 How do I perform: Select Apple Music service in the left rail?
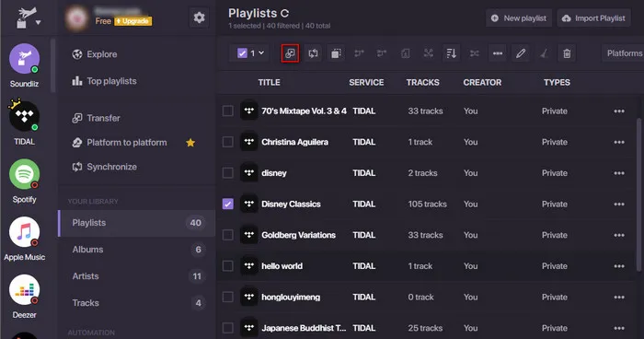pyautogui.click(x=24, y=232)
